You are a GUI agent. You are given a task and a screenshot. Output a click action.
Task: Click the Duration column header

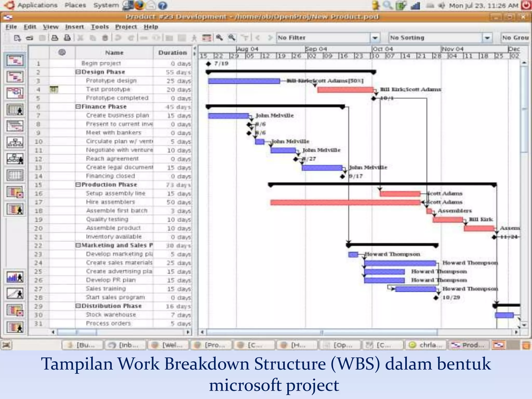tap(172, 53)
